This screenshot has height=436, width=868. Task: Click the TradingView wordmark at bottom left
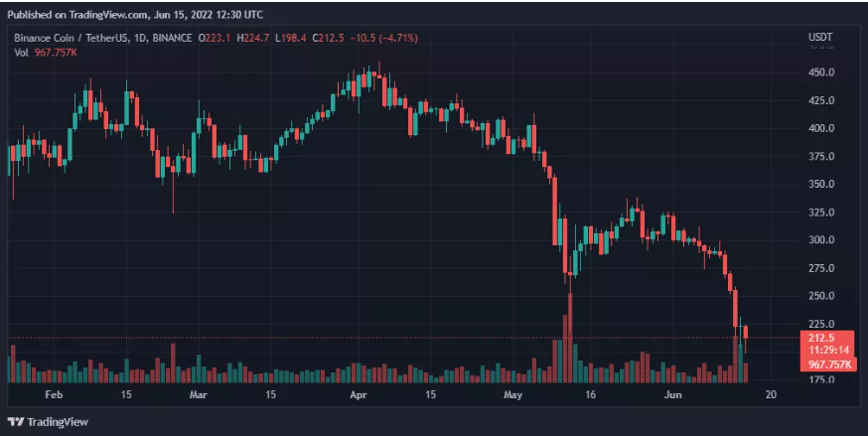click(57, 422)
